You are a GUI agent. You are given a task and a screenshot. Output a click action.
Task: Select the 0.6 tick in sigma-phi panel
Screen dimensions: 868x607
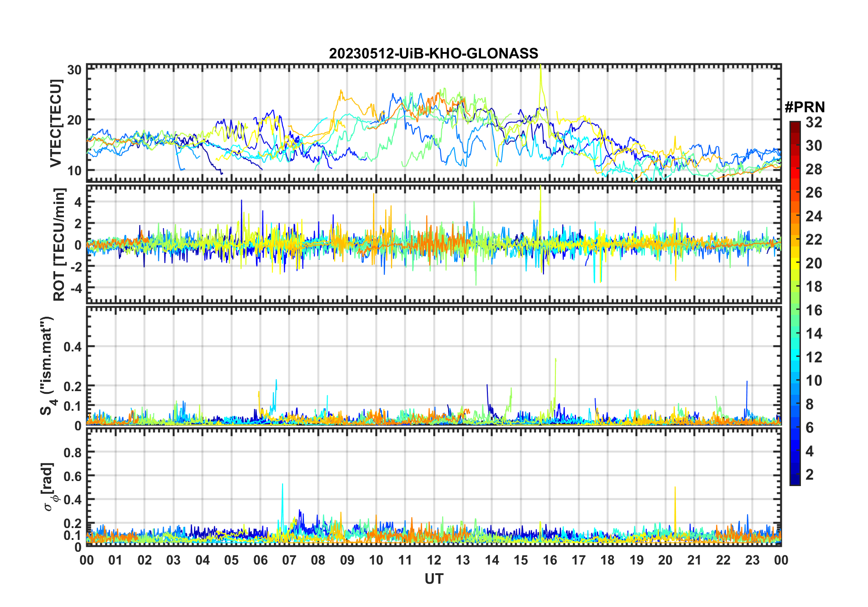click(x=73, y=476)
